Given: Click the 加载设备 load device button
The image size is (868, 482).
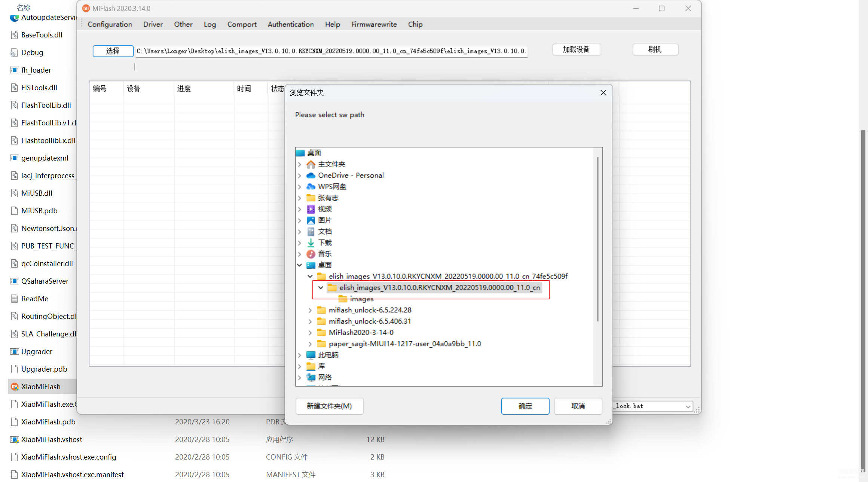Looking at the screenshot, I should click(x=577, y=49).
